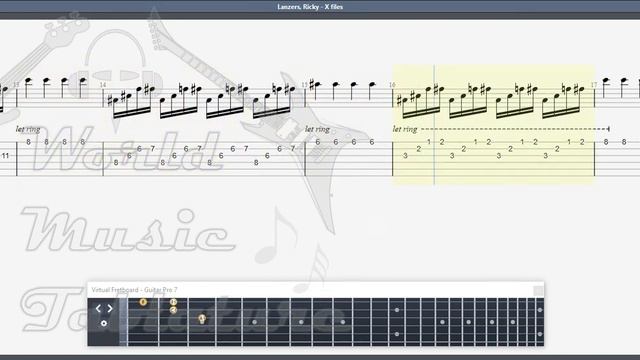Select measure number 14 label

[x=103, y=85]
